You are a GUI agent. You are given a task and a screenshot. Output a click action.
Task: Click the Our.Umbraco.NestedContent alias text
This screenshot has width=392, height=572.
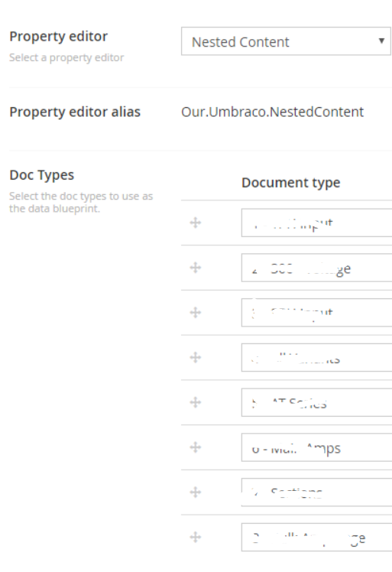pyautogui.click(x=272, y=112)
